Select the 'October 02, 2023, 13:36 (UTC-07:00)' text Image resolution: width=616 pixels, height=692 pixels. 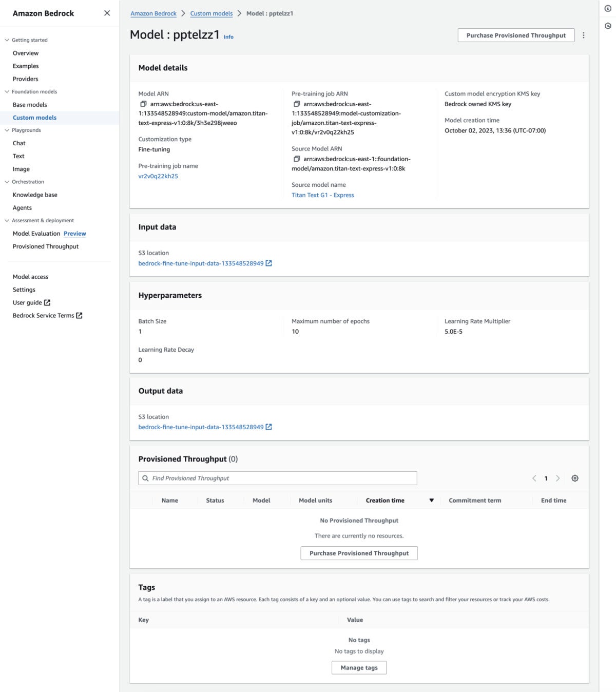(495, 131)
